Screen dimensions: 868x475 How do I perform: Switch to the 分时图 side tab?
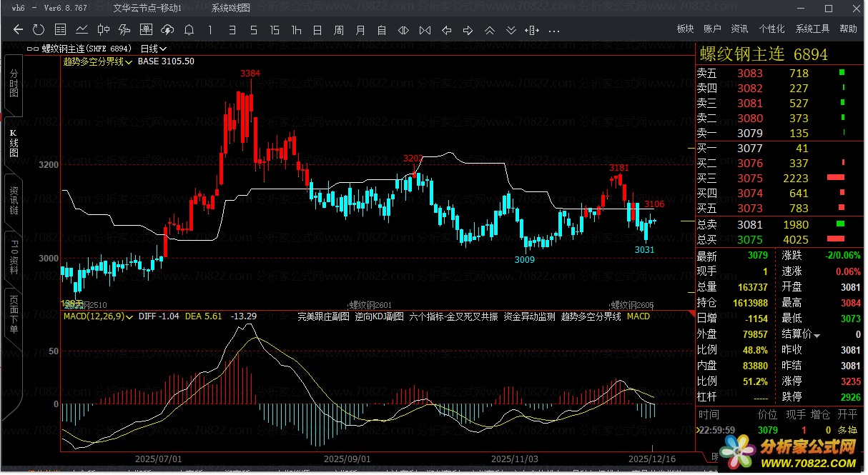[14, 84]
